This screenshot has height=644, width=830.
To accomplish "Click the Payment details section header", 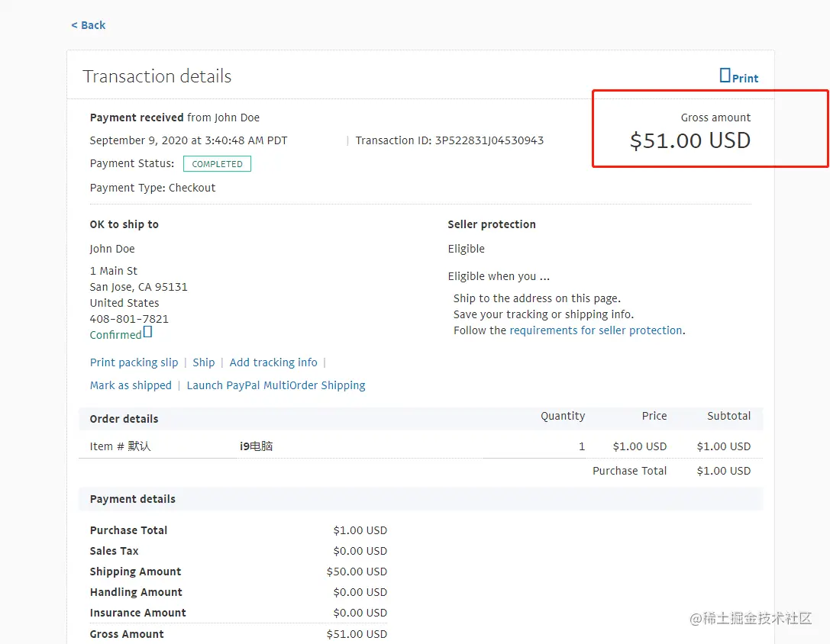I will [133, 499].
